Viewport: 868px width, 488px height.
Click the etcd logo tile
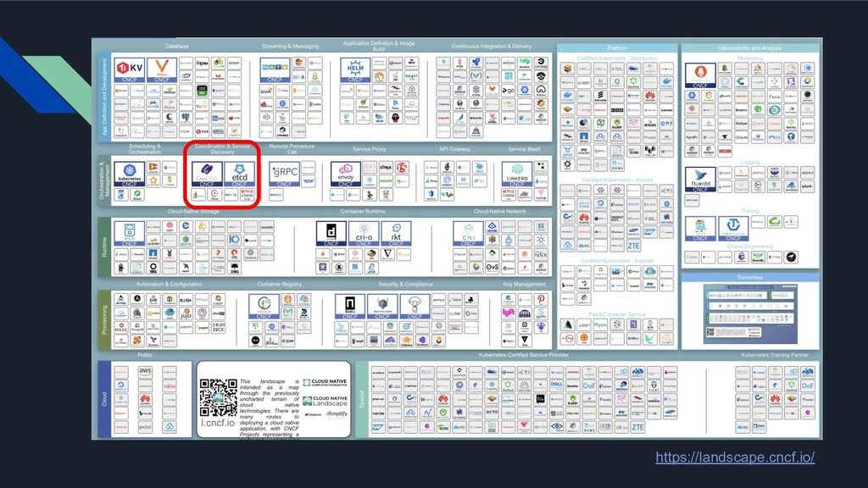[240, 174]
